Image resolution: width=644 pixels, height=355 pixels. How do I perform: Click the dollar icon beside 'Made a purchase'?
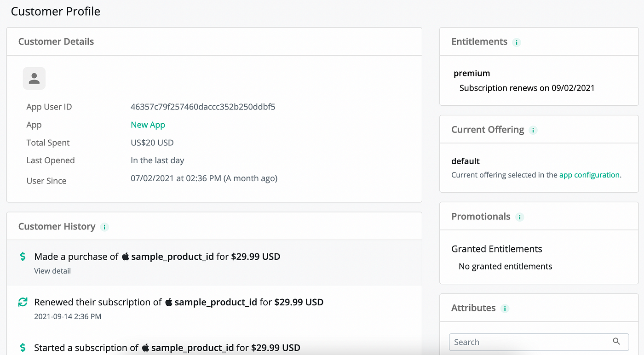pyautogui.click(x=23, y=257)
